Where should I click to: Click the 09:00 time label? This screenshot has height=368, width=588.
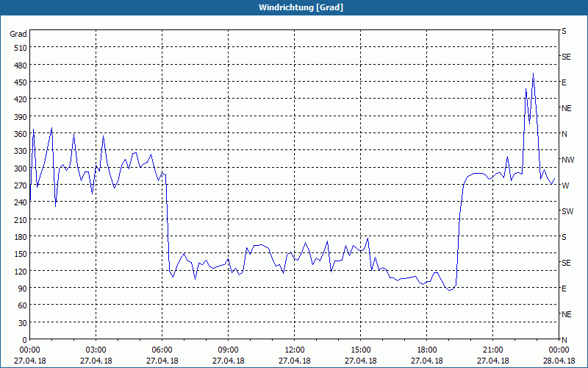[x=228, y=350]
